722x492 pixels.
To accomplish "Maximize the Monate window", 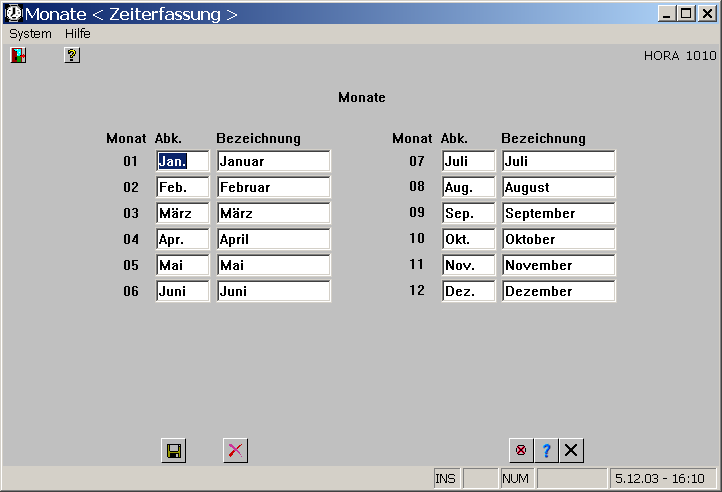I will [686, 13].
